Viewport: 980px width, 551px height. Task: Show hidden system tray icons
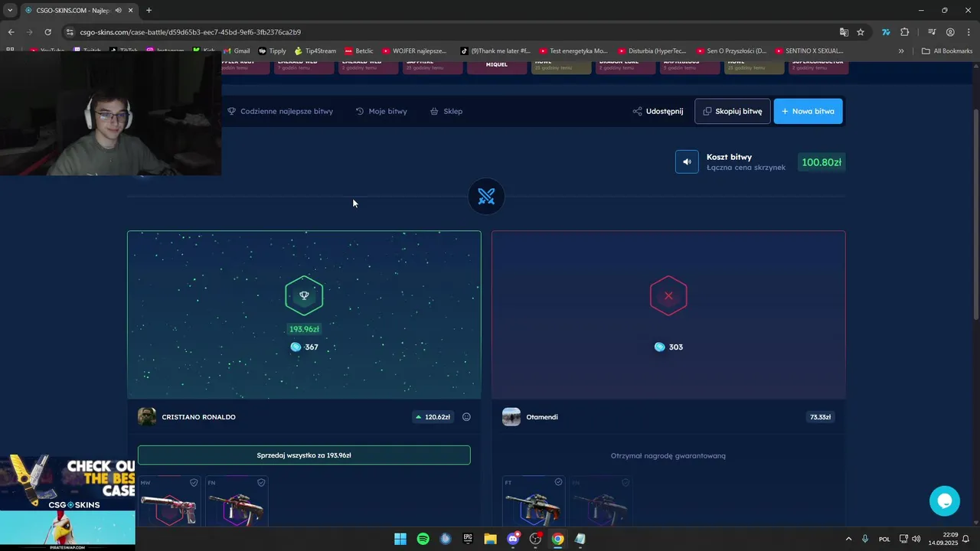(848, 539)
